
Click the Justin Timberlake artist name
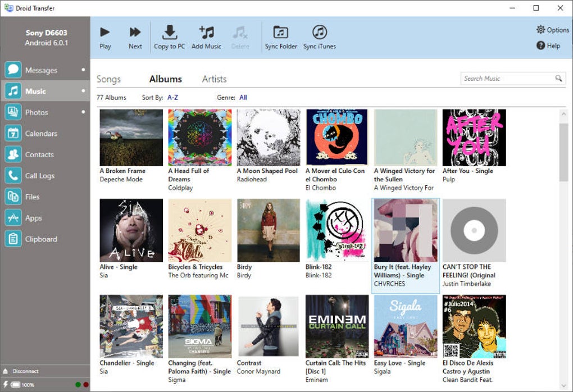click(x=467, y=284)
